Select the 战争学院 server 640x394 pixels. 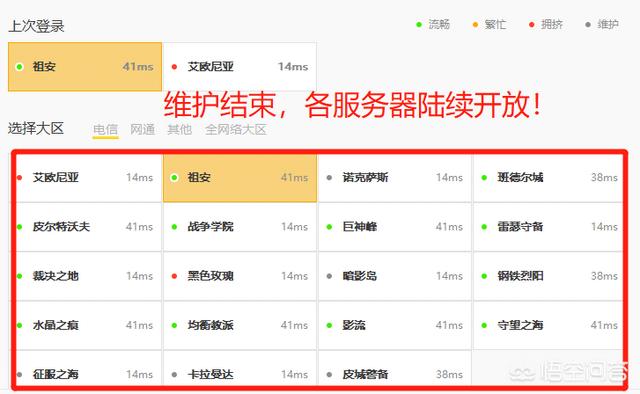(x=240, y=227)
